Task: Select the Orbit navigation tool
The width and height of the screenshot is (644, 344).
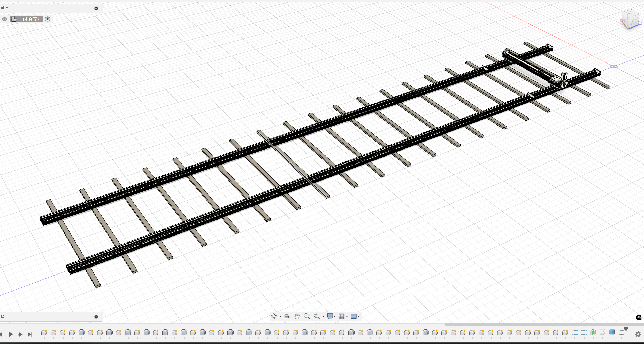Action: [x=274, y=316]
